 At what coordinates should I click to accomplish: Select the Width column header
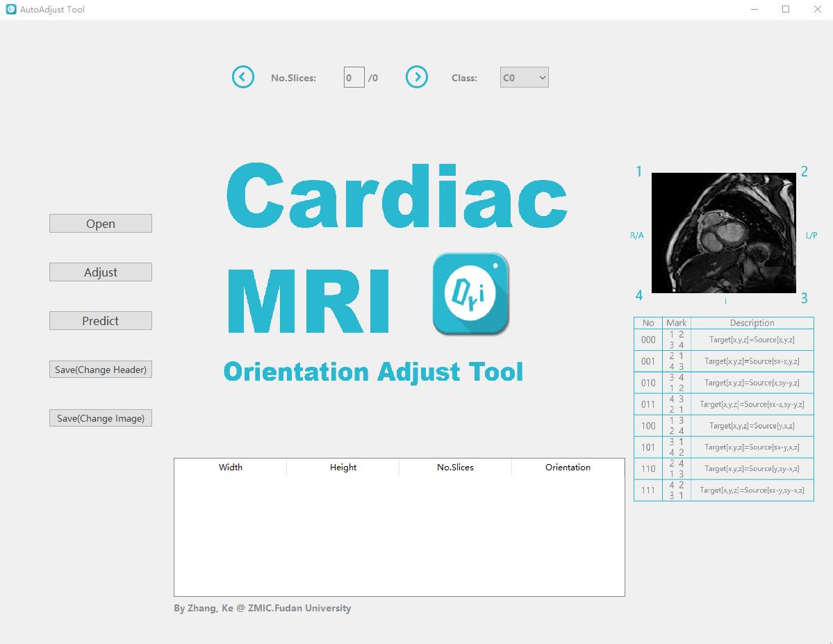(x=230, y=467)
